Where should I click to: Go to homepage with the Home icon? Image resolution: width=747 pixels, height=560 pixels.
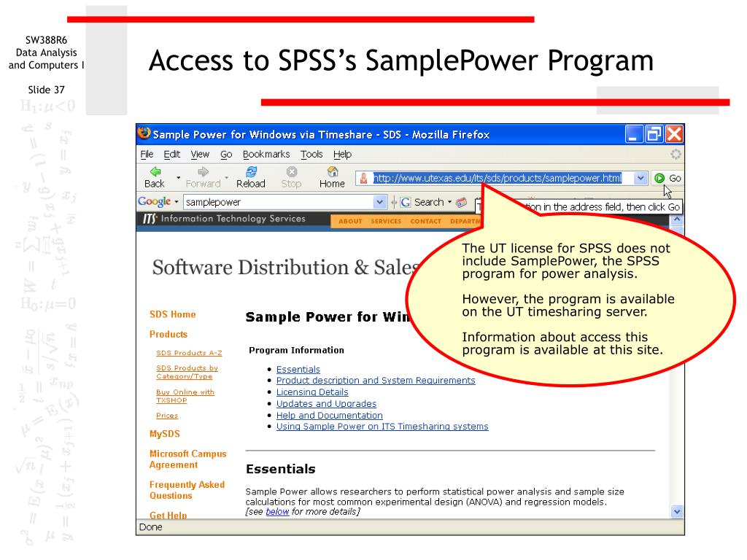[333, 171]
